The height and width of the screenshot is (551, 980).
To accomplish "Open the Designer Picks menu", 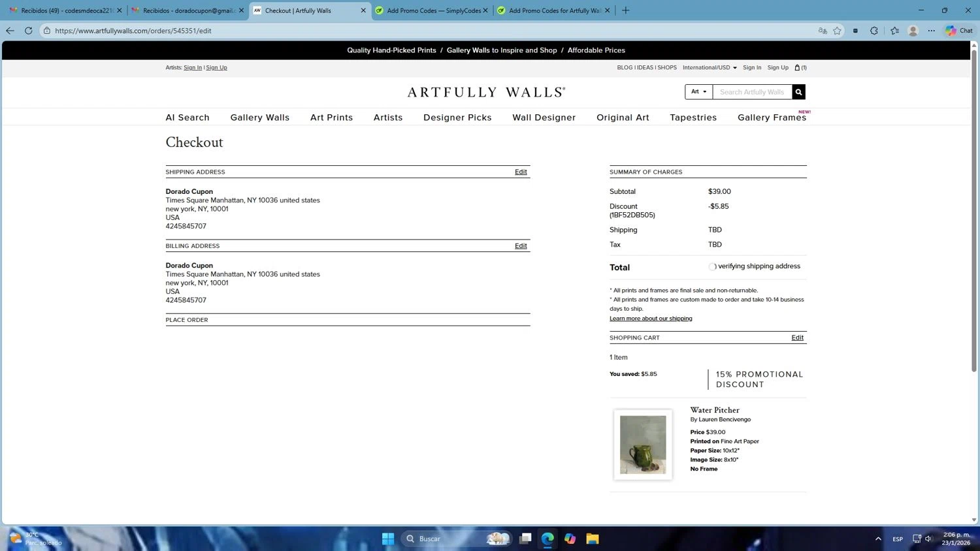I will (457, 118).
